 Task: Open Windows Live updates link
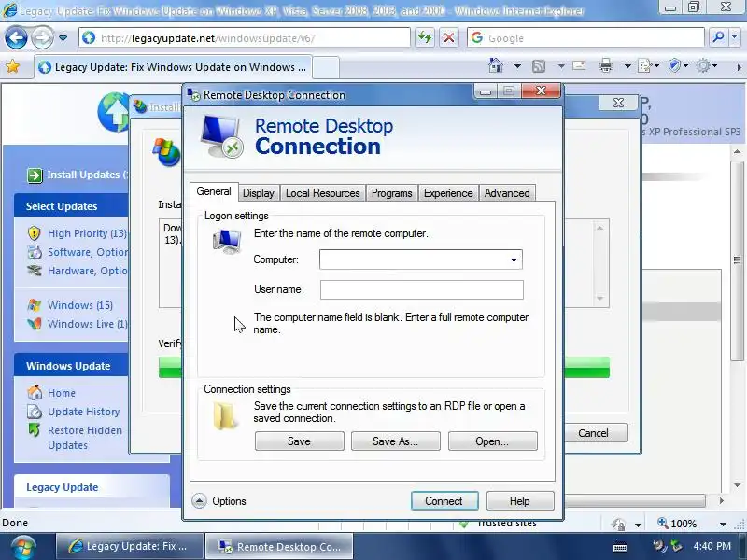pyautogui.click(x=88, y=324)
